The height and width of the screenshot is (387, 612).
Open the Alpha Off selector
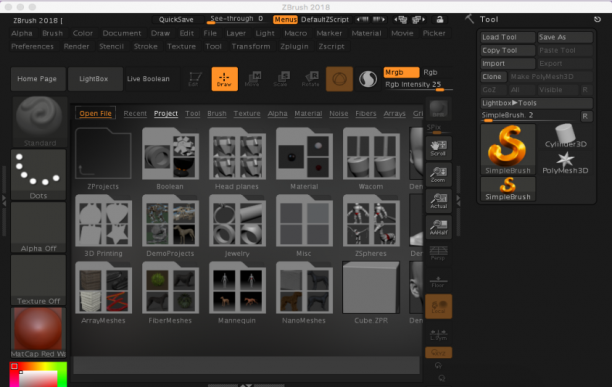click(x=39, y=227)
